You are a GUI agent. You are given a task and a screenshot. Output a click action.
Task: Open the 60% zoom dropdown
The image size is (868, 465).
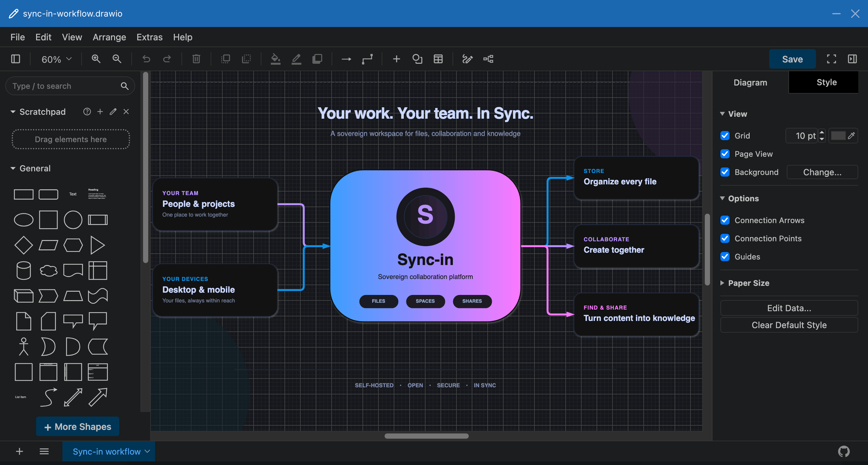pyautogui.click(x=56, y=59)
